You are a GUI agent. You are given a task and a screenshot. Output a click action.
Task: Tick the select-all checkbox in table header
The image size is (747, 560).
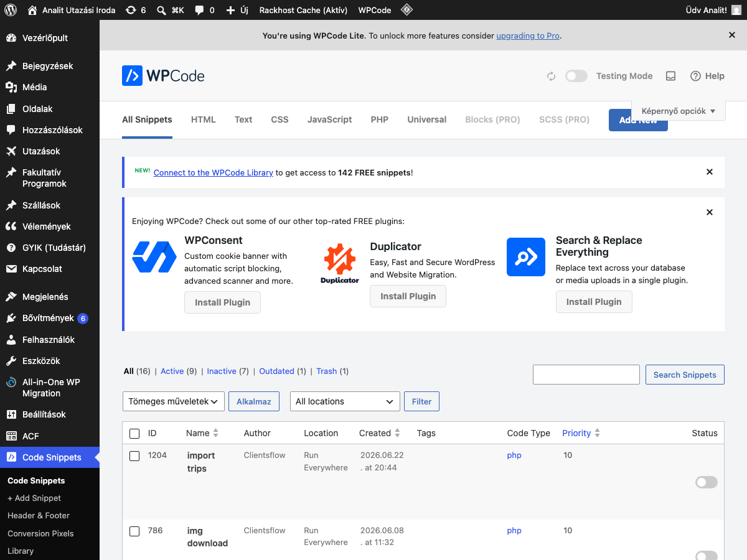click(134, 434)
